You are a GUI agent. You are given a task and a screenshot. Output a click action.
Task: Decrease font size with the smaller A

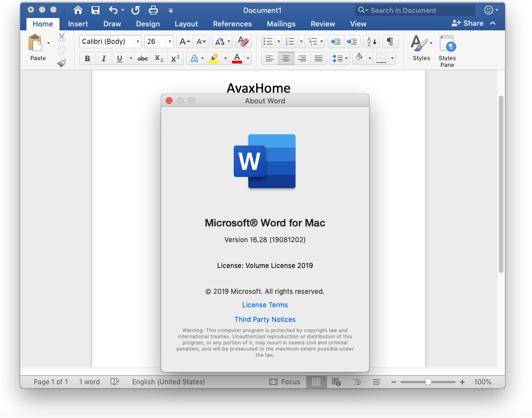(201, 42)
